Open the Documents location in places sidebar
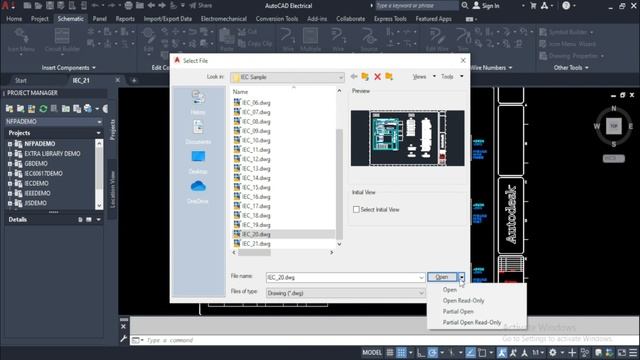Viewport: 640px width, 360px height. pos(198,132)
